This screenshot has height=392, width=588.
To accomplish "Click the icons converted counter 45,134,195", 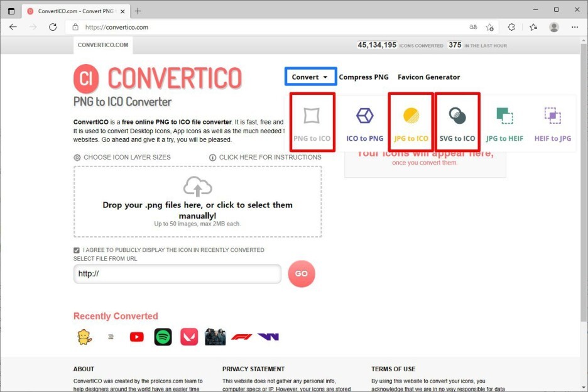I will tap(377, 45).
